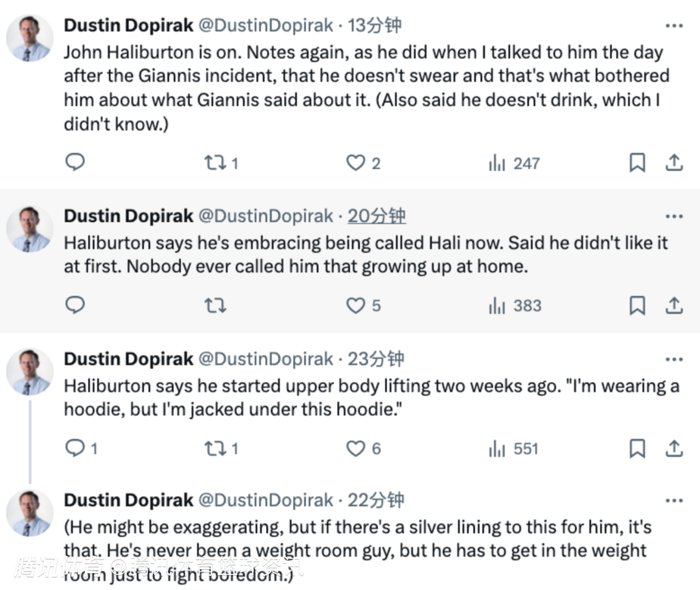Viewport: 700px width, 590px height.
Task: Open @DustinDopirak handle on 22分钟 tweet
Action: tap(266, 501)
